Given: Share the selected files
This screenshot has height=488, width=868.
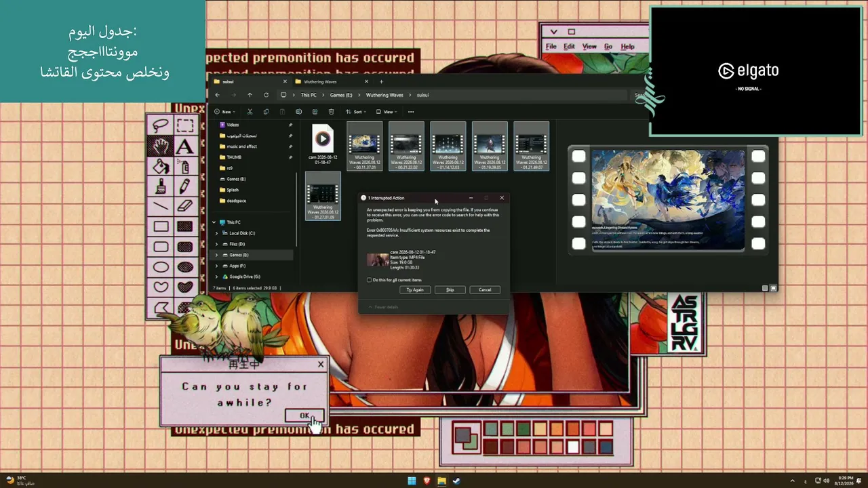Looking at the screenshot, I should [x=315, y=112].
